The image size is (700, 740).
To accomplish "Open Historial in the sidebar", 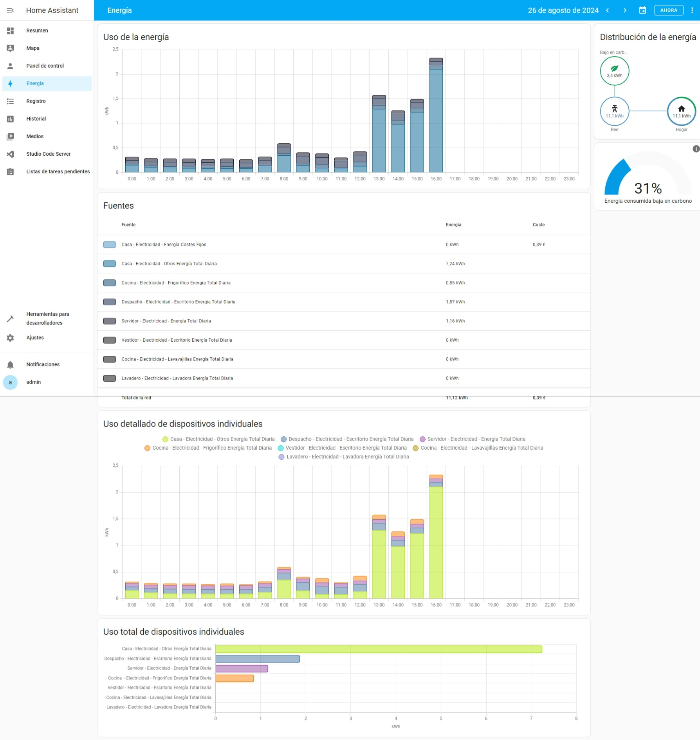I will (x=36, y=119).
